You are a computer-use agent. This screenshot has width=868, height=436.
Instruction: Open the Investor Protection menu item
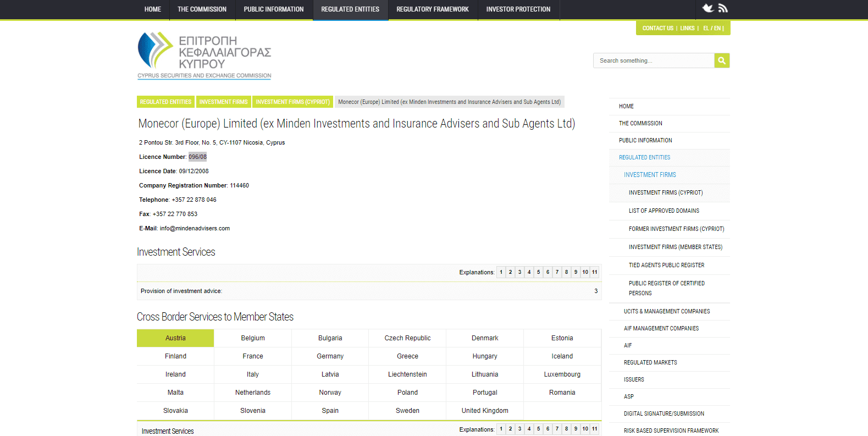point(518,9)
